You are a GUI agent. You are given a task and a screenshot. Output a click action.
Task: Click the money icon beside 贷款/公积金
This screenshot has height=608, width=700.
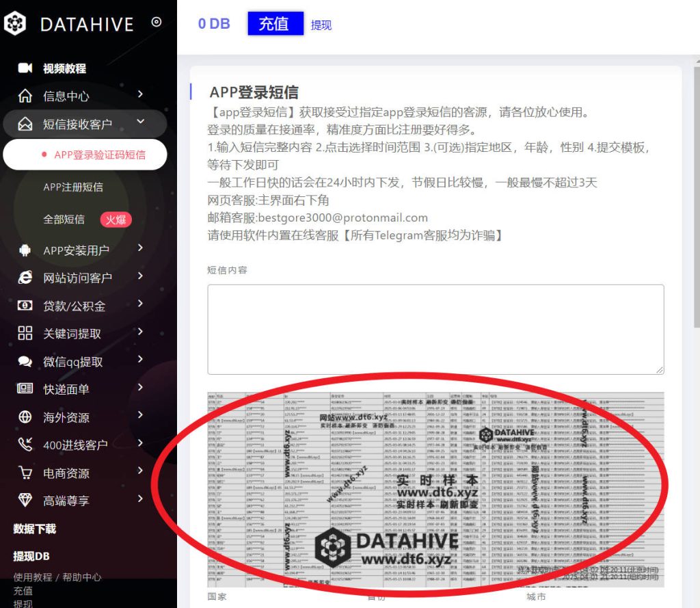click(25, 306)
